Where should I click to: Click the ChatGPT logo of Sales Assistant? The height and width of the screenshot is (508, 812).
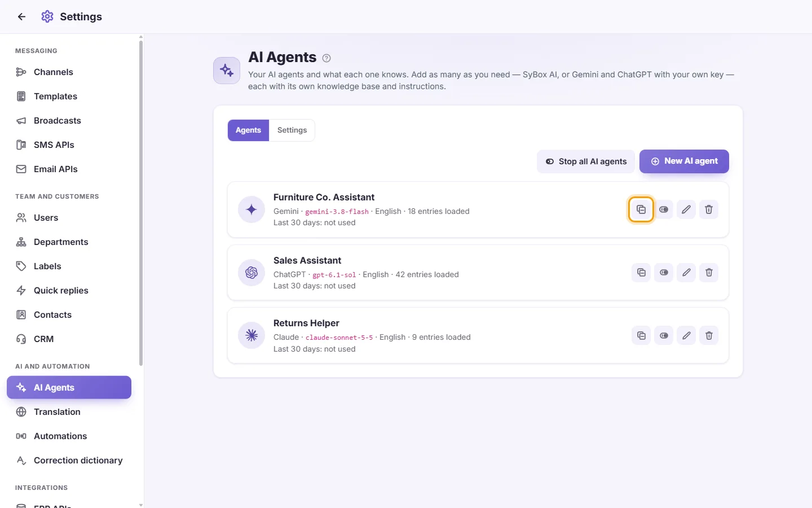tap(251, 273)
